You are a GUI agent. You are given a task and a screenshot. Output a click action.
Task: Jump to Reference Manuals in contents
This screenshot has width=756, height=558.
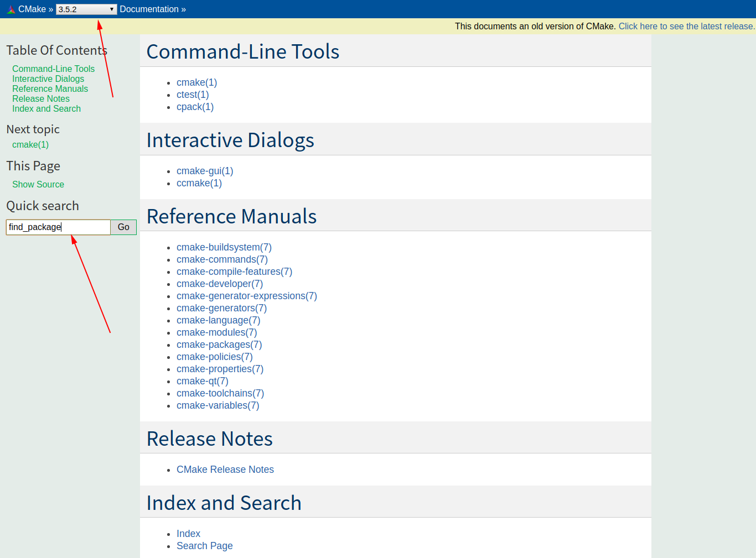50,88
